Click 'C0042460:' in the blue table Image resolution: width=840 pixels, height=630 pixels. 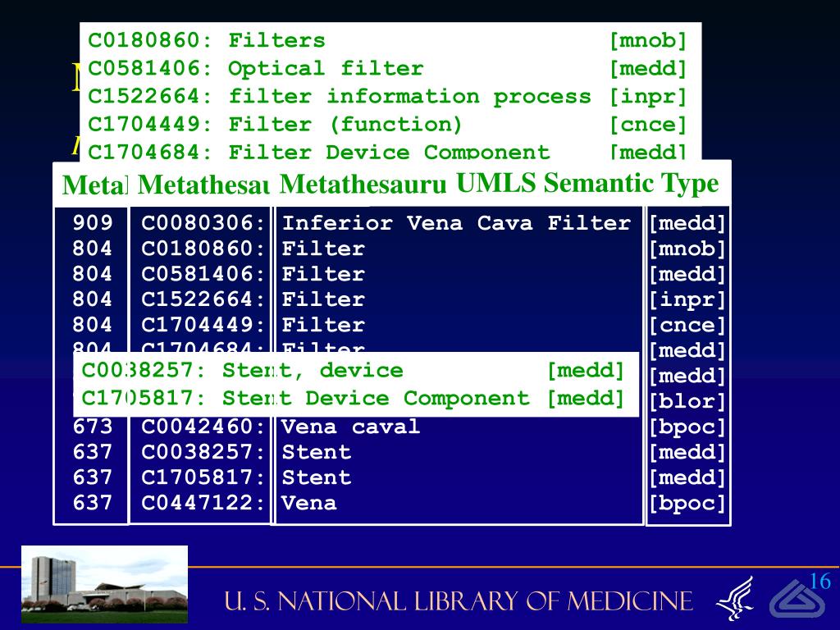[x=203, y=427]
